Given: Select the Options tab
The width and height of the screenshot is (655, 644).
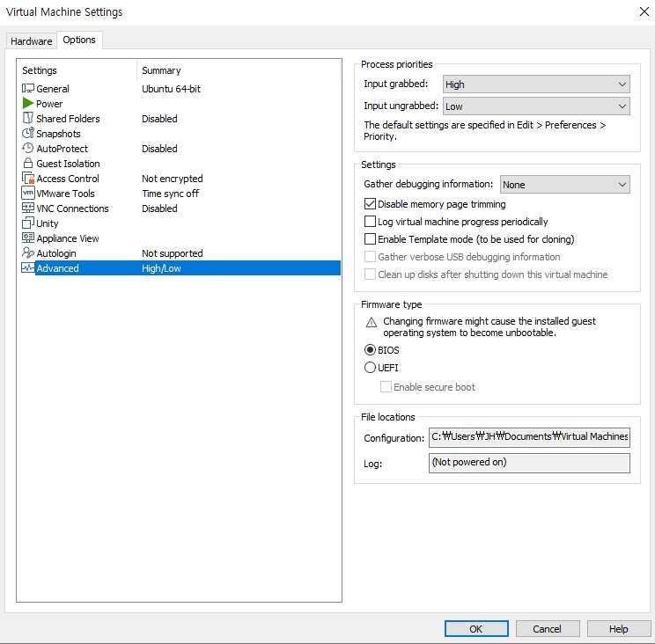Looking at the screenshot, I should click(x=79, y=40).
